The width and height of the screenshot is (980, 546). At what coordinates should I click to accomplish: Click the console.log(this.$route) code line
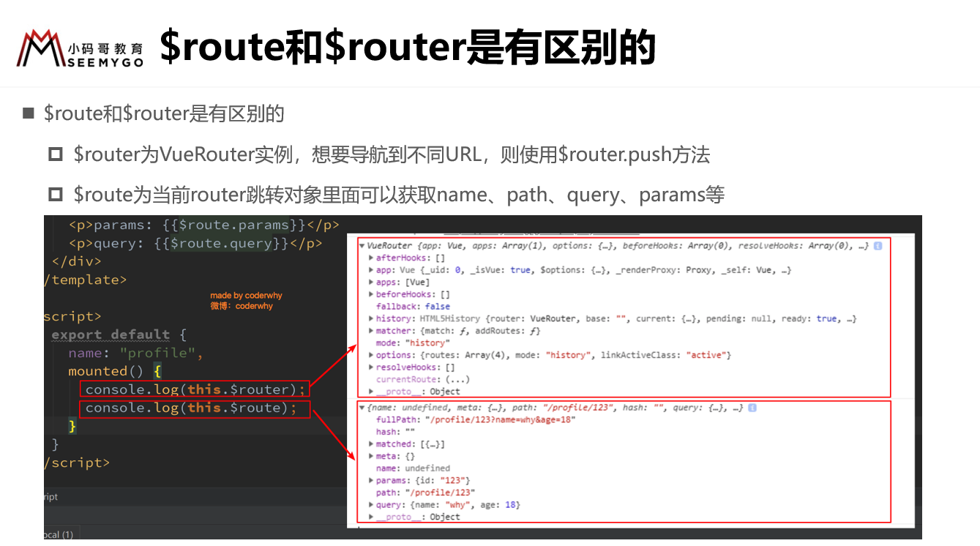(x=191, y=408)
